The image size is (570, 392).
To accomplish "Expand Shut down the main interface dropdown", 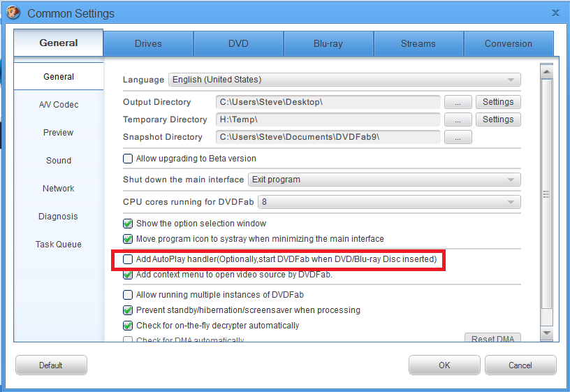I will (384, 180).
